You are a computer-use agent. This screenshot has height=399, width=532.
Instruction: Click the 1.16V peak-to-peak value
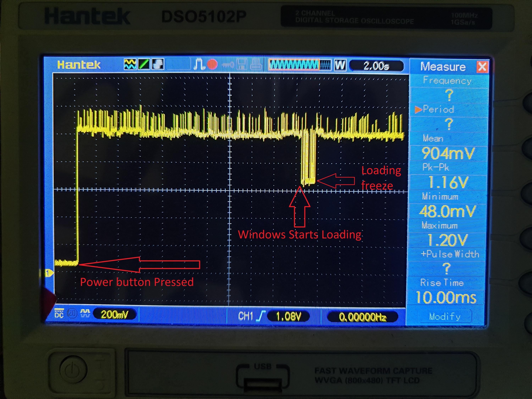pos(448,182)
